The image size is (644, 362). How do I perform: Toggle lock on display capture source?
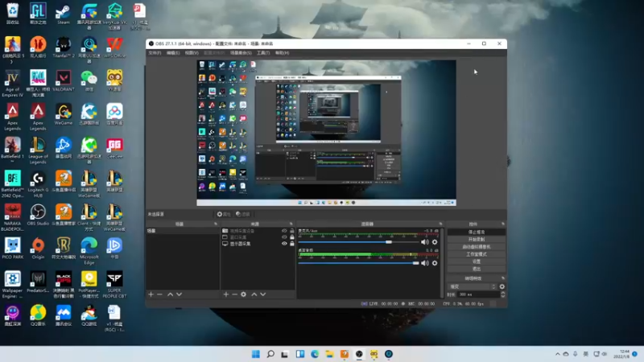(x=292, y=244)
